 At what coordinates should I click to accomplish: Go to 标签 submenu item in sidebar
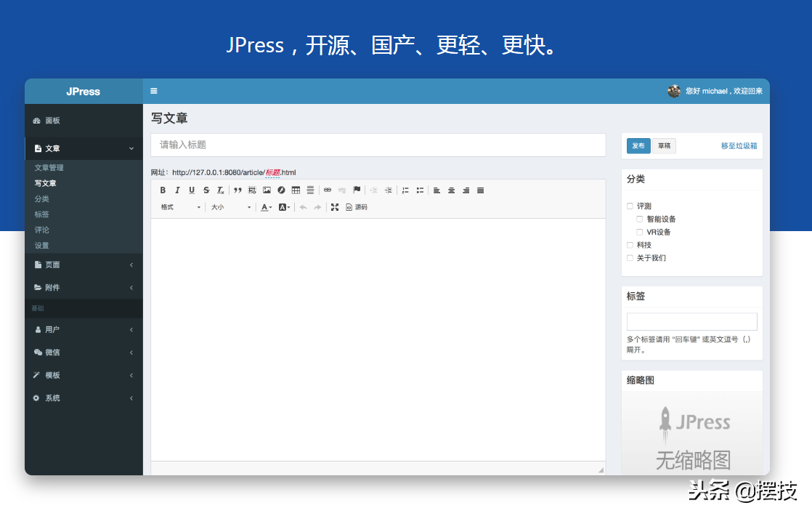42,214
